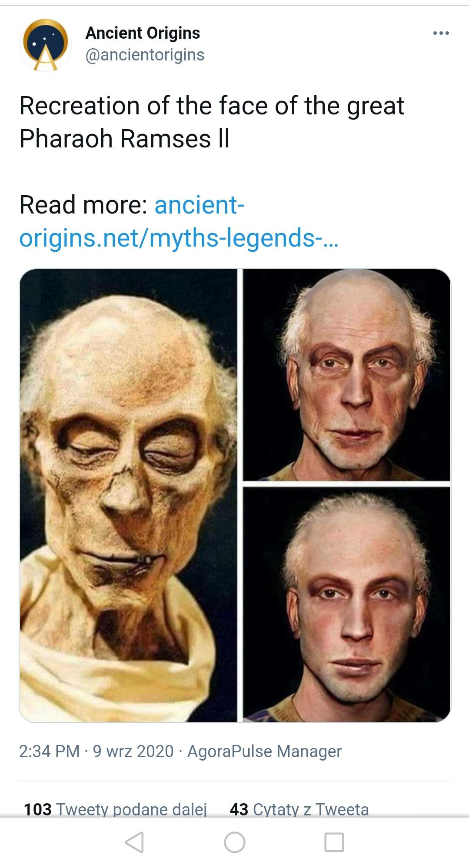
Task: Open the AgoraPulse Manager source link
Action: coord(264,751)
